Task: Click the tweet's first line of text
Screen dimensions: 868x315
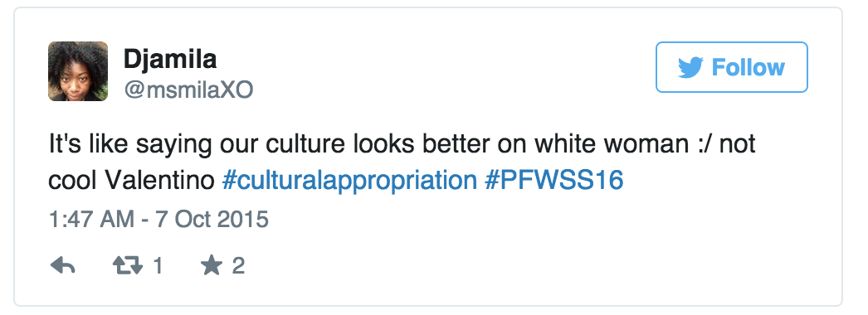Action: coord(402,145)
